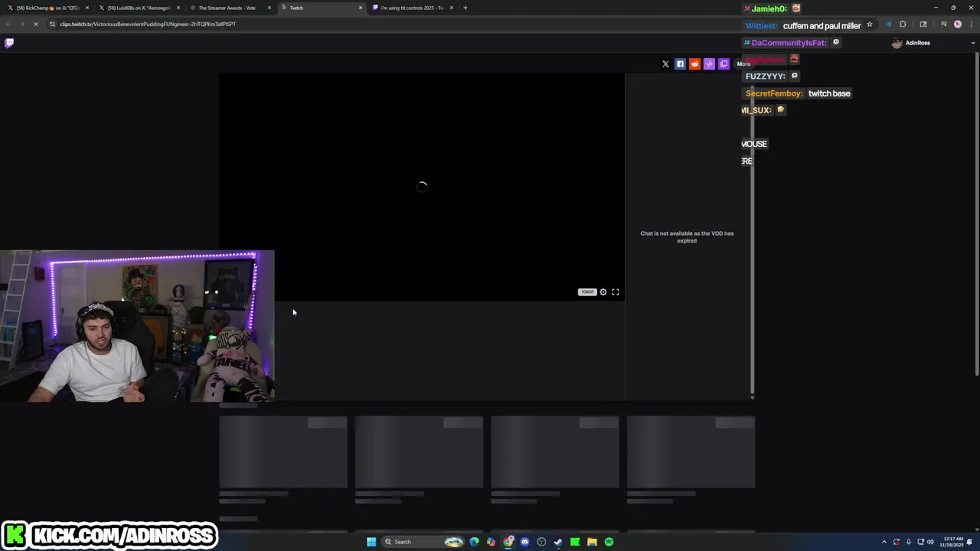Close the Streamer Awards - Vote tab

(269, 8)
